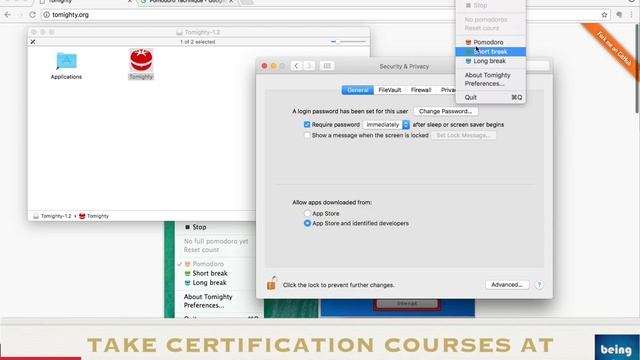Viewport: 640px width, 360px height.
Task: Bookmark this page with star icon
Action: tap(604, 15)
